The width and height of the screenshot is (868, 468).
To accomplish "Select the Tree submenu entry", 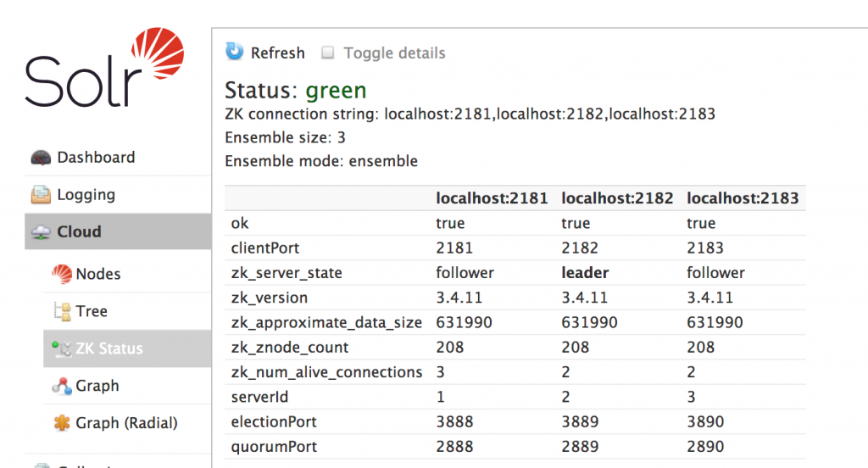I will tap(92, 311).
